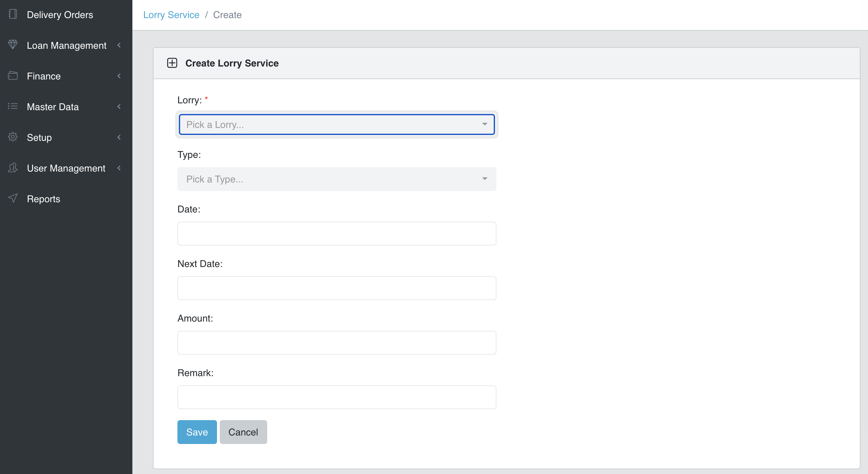This screenshot has width=868, height=474.
Task: Expand Loan Management submenu chevron
Action: (119, 45)
